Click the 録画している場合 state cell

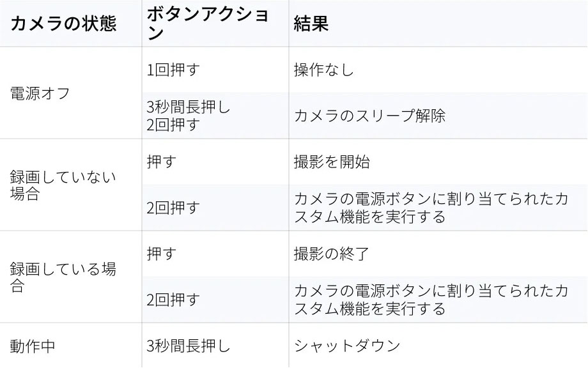point(63,277)
